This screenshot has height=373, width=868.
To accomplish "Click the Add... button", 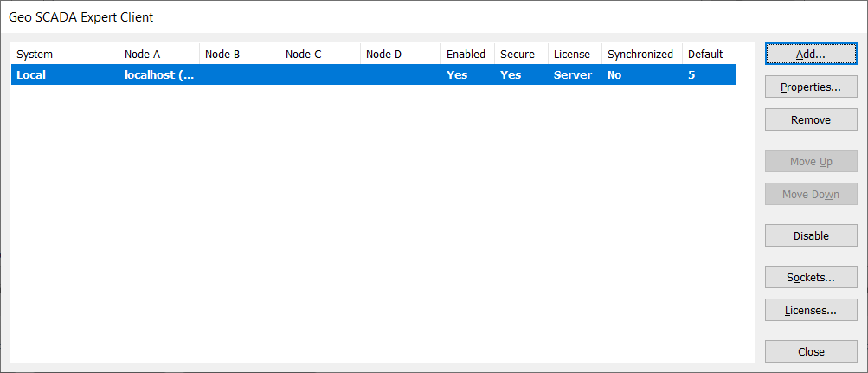I will [x=811, y=54].
